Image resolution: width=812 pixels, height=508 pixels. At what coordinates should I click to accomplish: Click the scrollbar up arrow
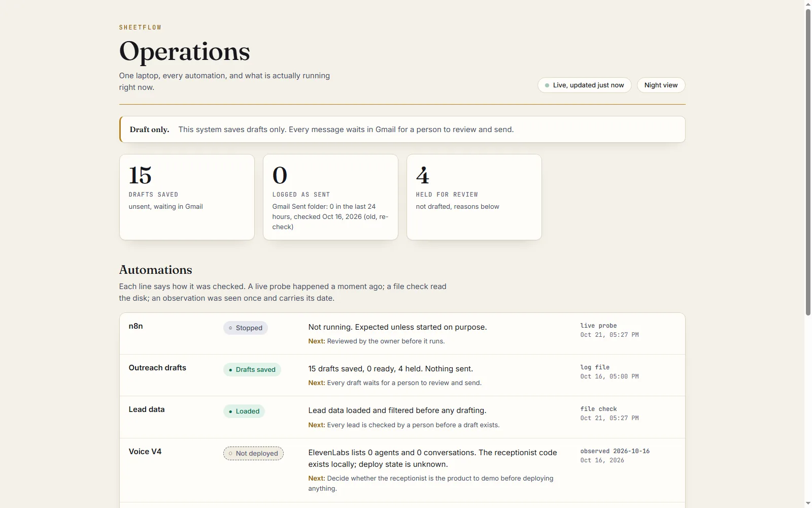coord(808,4)
